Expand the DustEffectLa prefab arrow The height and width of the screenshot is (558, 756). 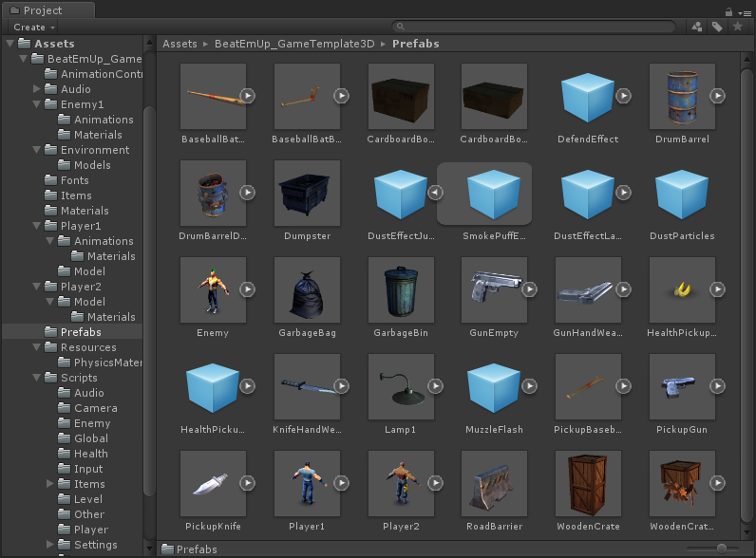tap(623, 193)
